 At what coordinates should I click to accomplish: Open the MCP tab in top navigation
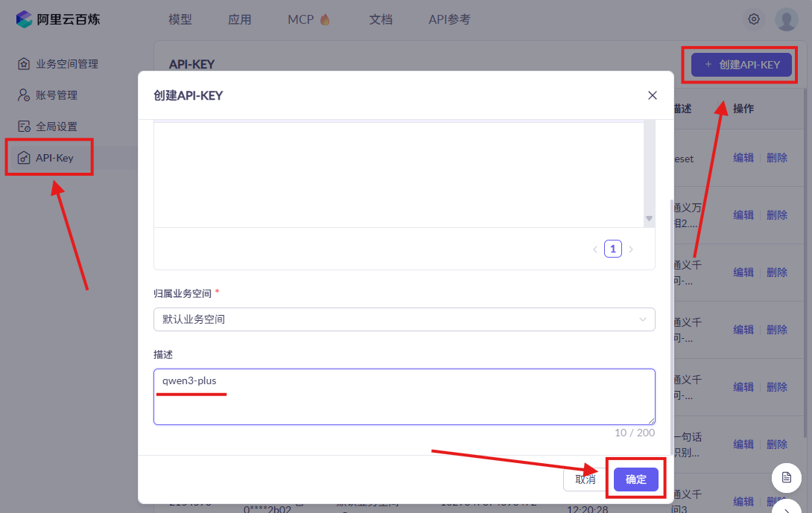click(x=308, y=20)
